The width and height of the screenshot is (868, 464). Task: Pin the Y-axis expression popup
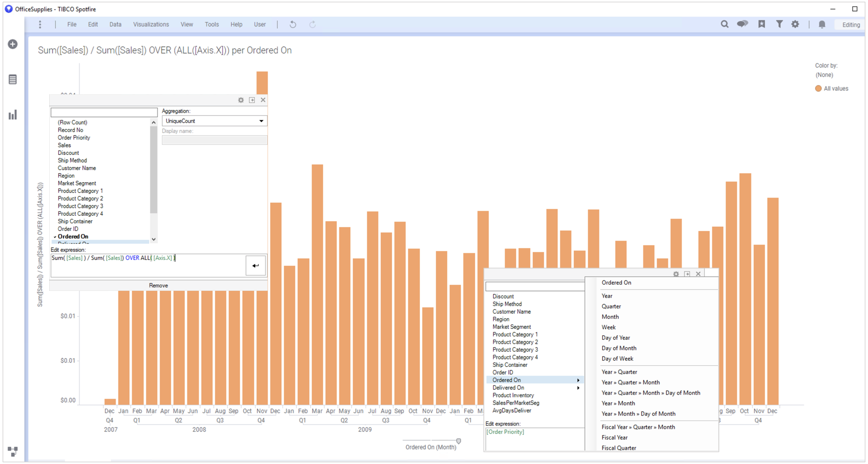click(252, 100)
